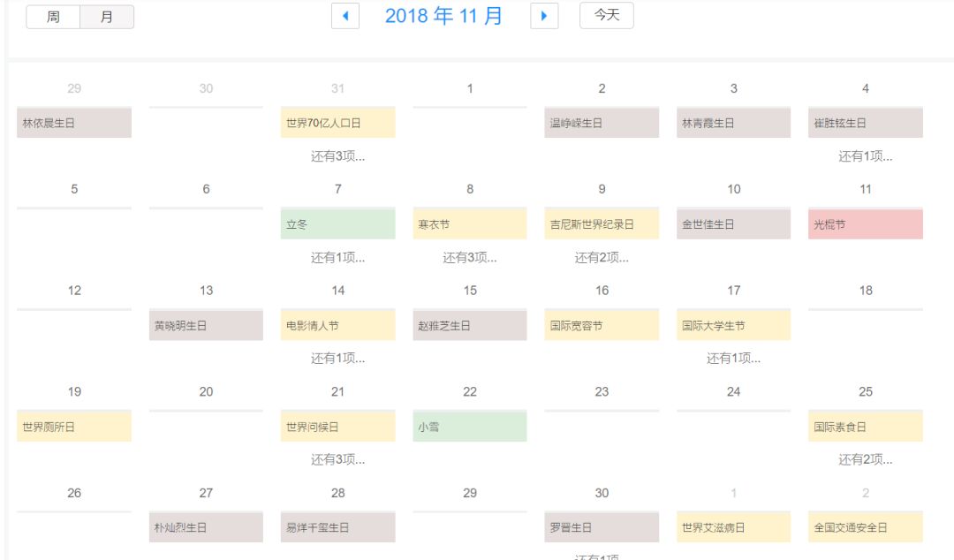Open the 世界厕所日 event

pyautogui.click(x=74, y=427)
